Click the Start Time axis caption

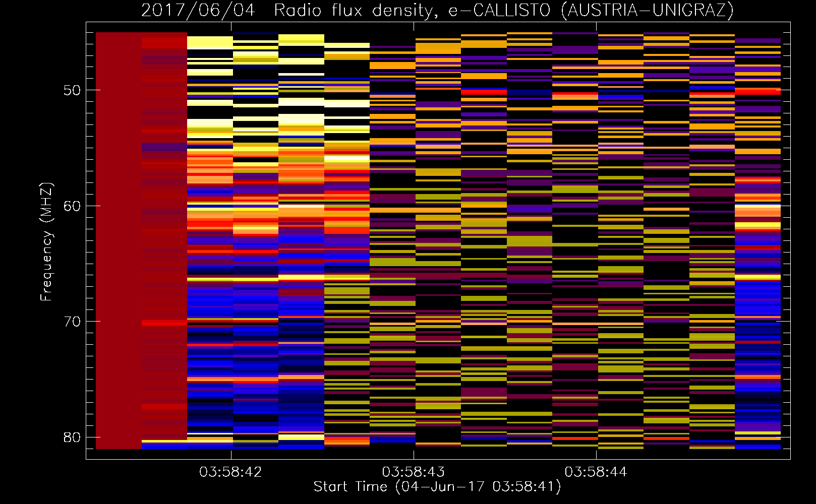click(x=437, y=487)
